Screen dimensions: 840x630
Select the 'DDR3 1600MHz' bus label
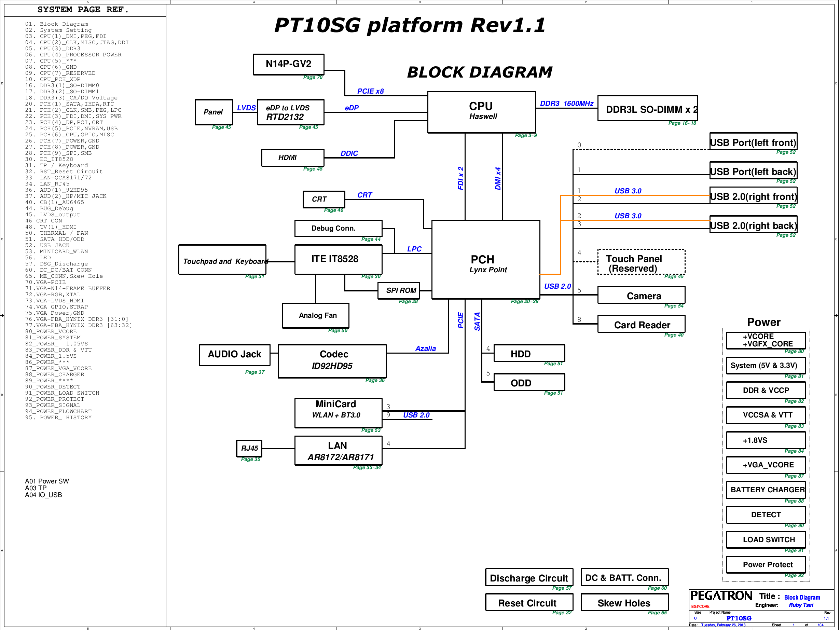(x=567, y=103)
